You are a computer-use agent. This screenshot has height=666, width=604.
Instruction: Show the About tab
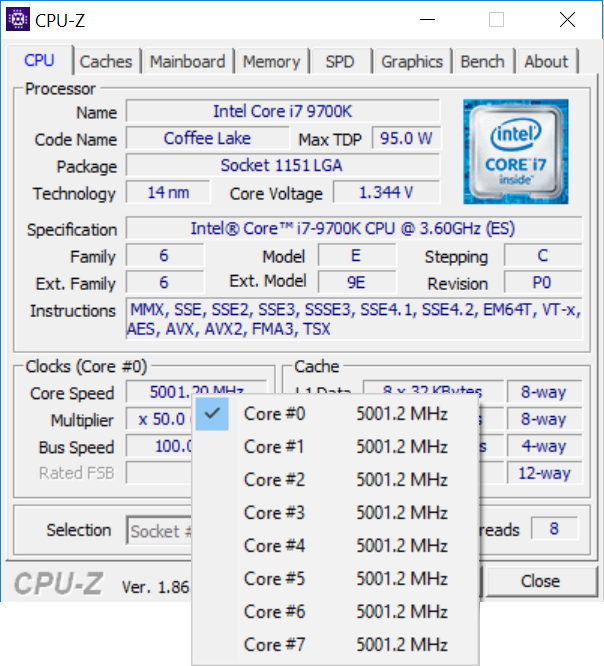546,62
